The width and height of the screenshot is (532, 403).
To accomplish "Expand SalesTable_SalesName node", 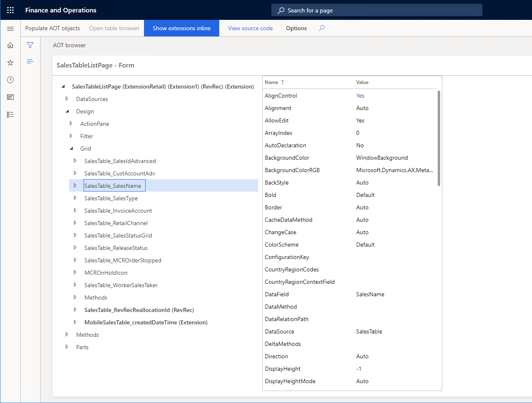I will coord(75,186).
